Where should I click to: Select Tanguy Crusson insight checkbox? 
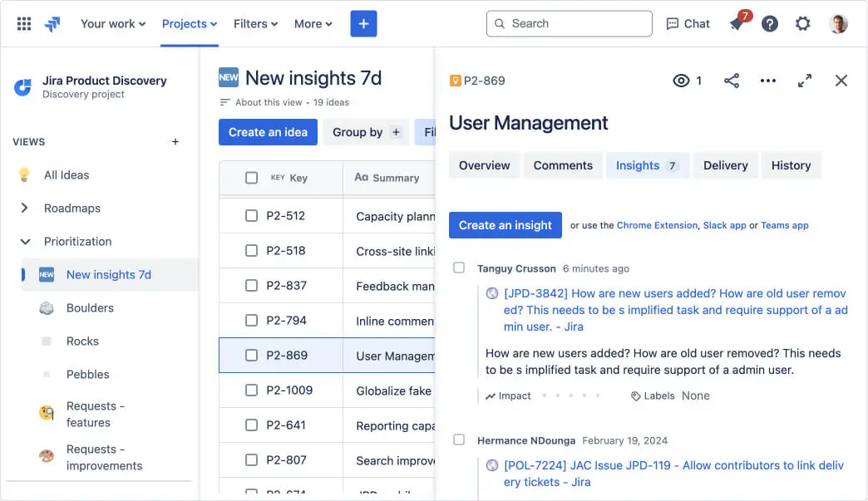[459, 268]
